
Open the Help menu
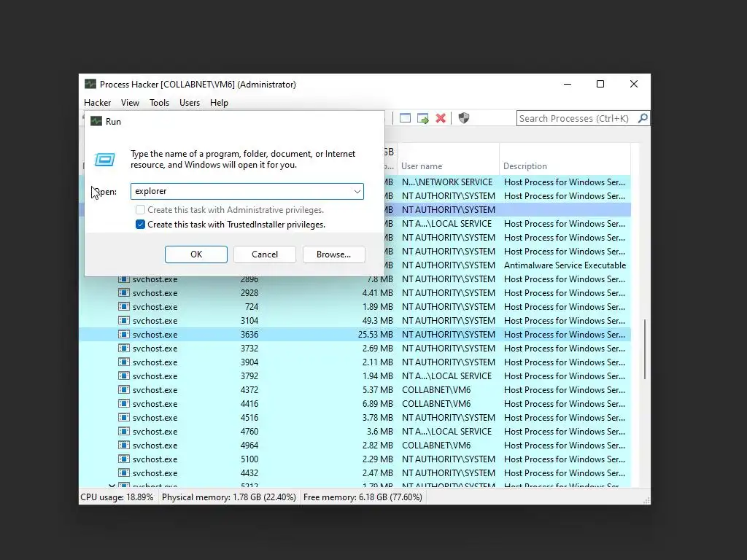point(219,103)
